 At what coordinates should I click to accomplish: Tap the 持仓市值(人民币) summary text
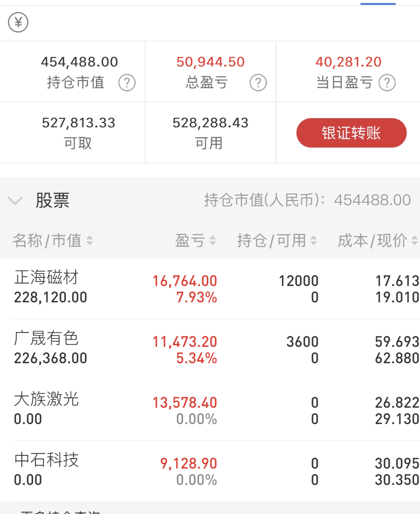[307, 200]
